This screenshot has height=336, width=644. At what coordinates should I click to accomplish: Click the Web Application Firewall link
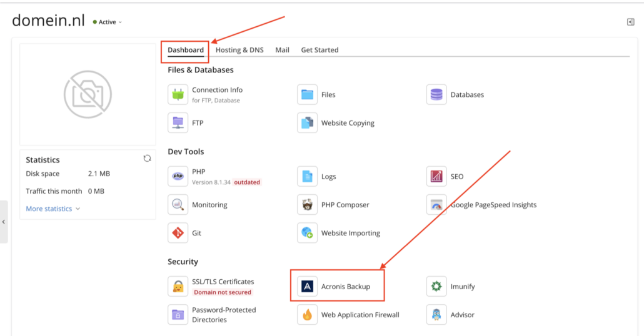[x=360, y=315]
